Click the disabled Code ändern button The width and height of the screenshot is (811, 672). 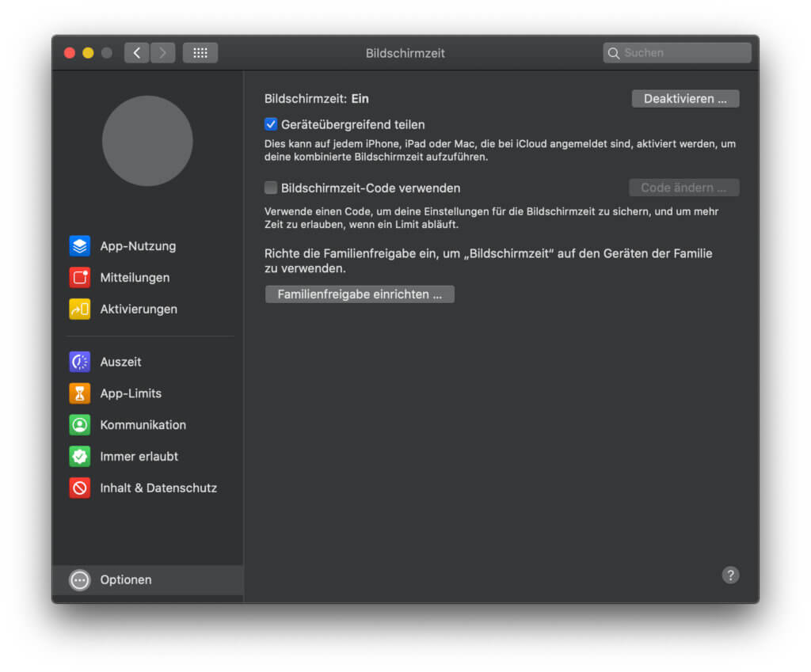click(683, 188)
